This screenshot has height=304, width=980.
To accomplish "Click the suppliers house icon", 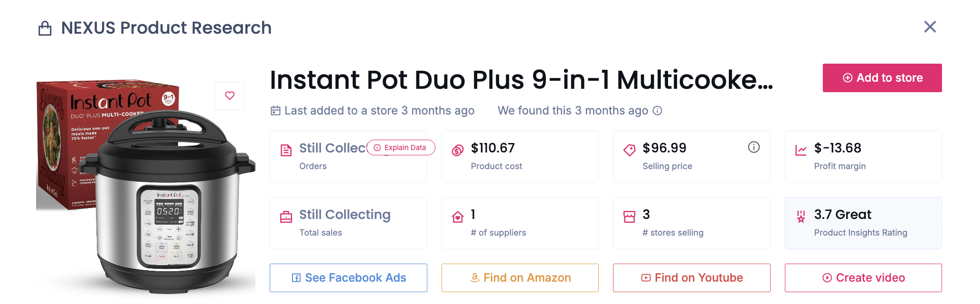I will tap(458, 217).
